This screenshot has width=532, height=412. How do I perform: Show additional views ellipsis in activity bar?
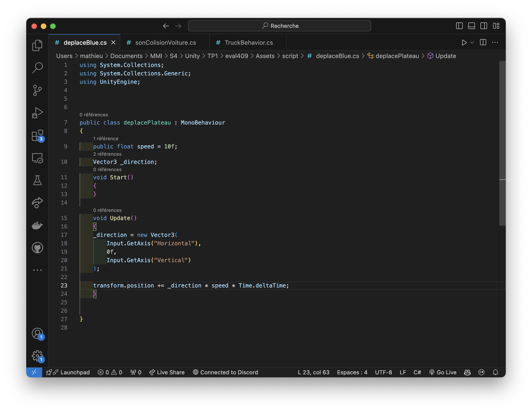pos(37,270)
